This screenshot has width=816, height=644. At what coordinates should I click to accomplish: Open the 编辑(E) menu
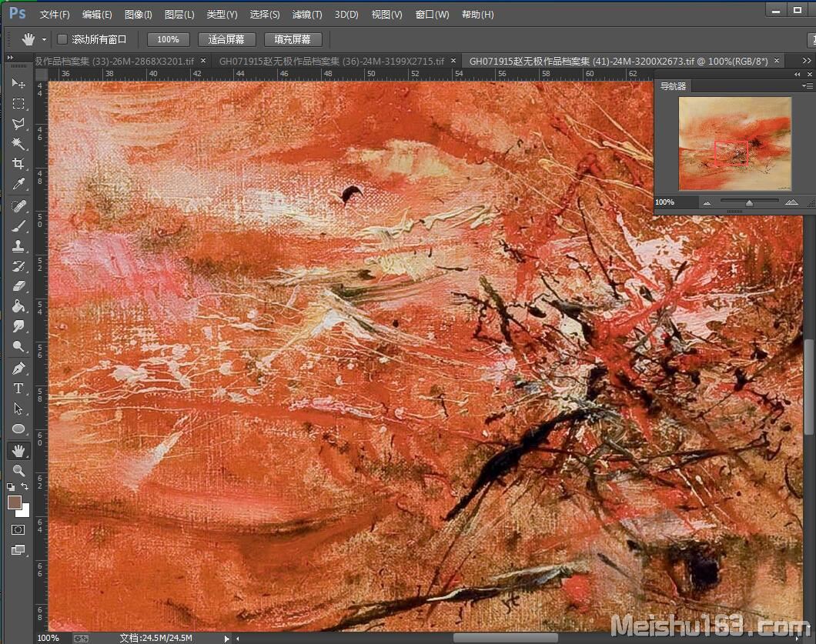(97, 15)
